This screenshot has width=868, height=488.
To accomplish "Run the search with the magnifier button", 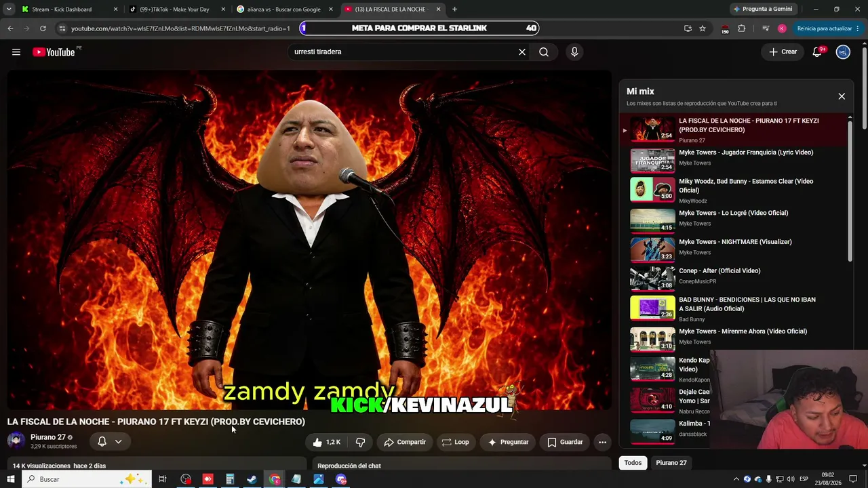I will [x=544, y=52].
